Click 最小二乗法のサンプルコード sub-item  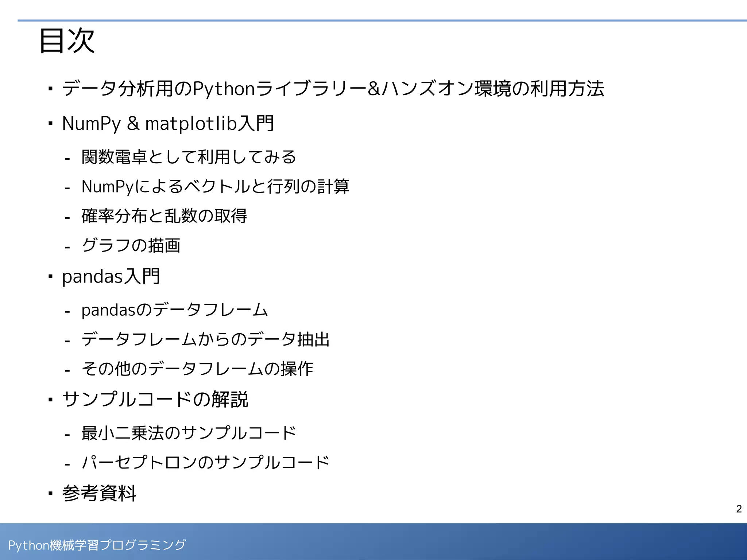click(x=189, y=433)
